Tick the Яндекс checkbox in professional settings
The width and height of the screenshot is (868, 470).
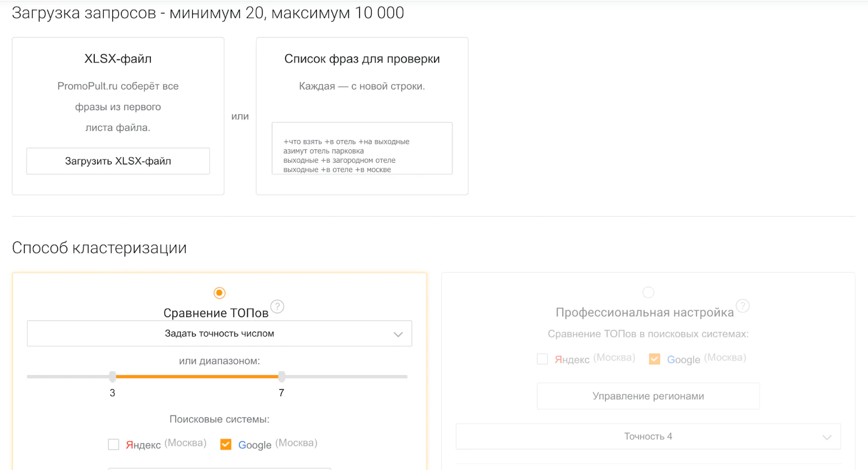tap(542, 359)
